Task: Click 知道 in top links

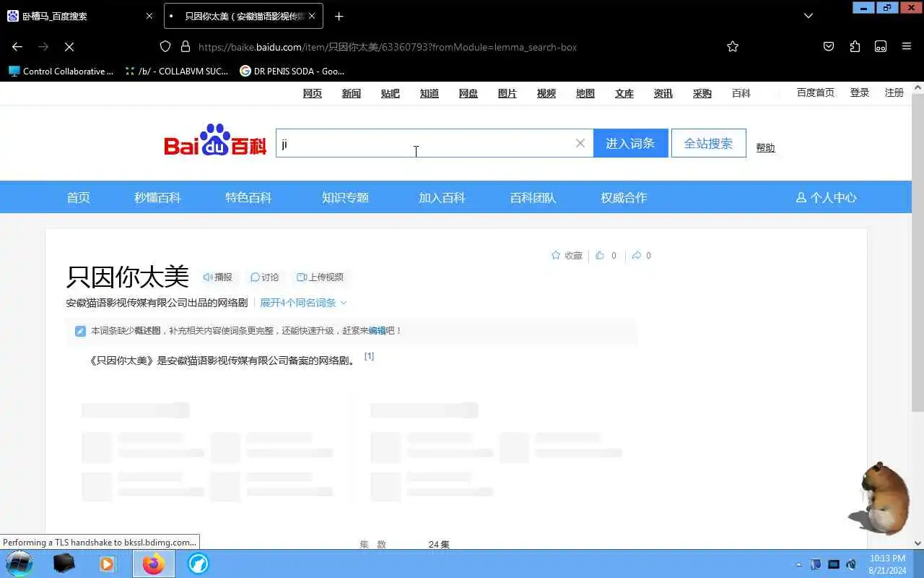Action: click(x=430, y=93)
